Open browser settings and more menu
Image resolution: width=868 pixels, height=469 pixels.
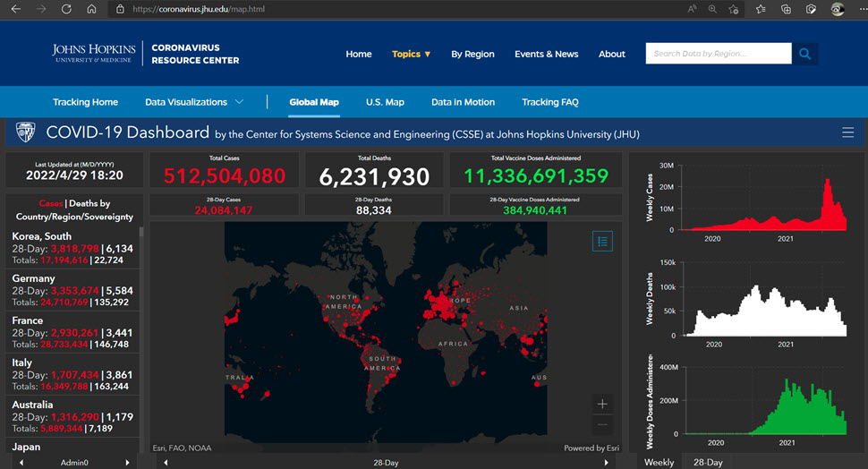pyautogui.click(x=862, y=9)
